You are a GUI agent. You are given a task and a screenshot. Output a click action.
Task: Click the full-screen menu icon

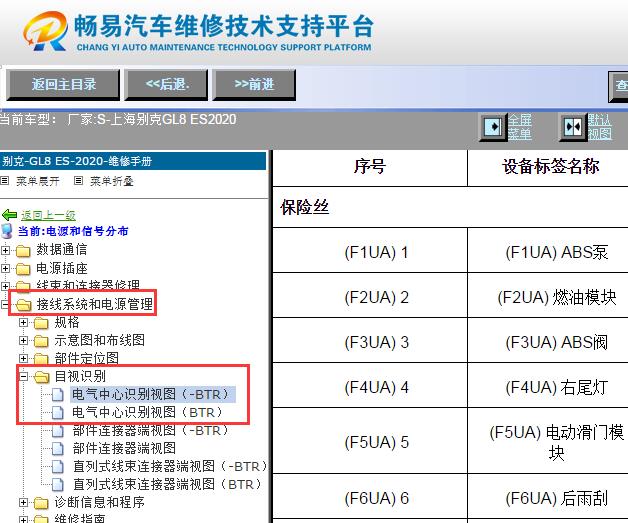pos(493,127)
